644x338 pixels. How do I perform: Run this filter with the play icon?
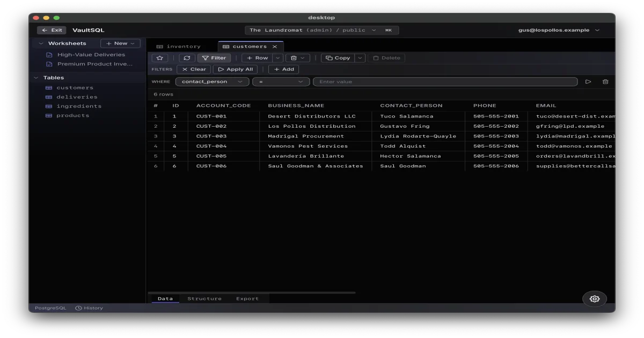pyautogui.click(x=588, y=82)
